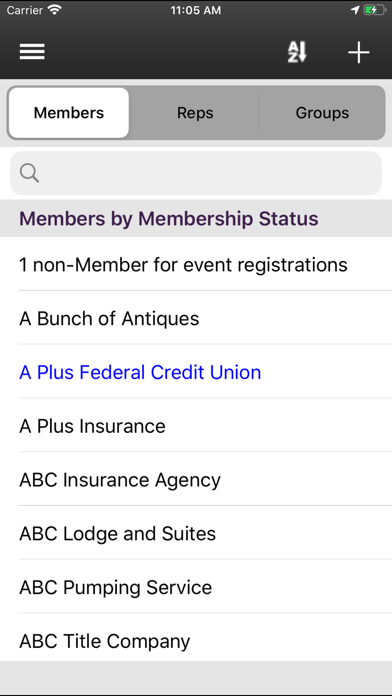This screenshot has width=392, height=696.
Task: Focus the member search field
Action: pos(196,173)
